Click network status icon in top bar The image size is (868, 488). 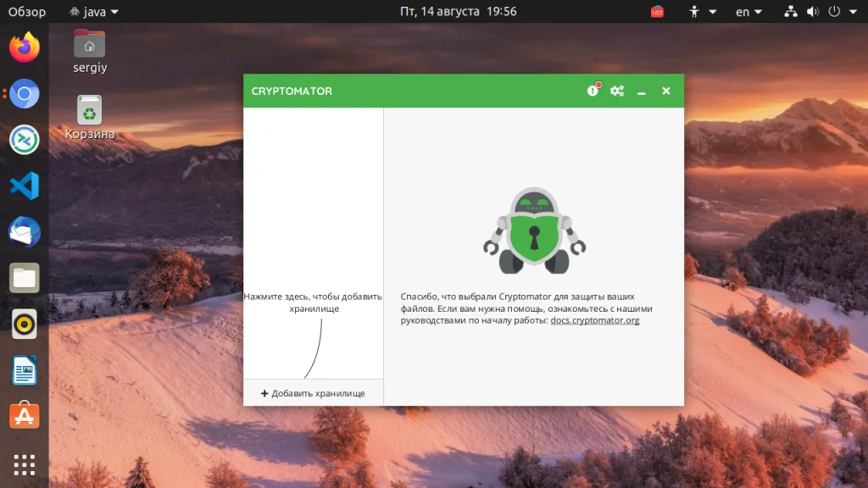[x=791, y=12]
